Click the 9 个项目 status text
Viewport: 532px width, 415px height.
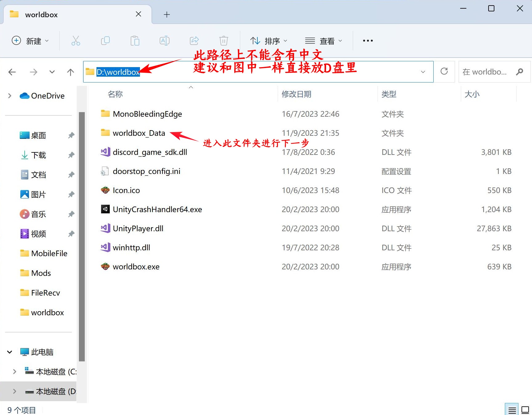22,410
